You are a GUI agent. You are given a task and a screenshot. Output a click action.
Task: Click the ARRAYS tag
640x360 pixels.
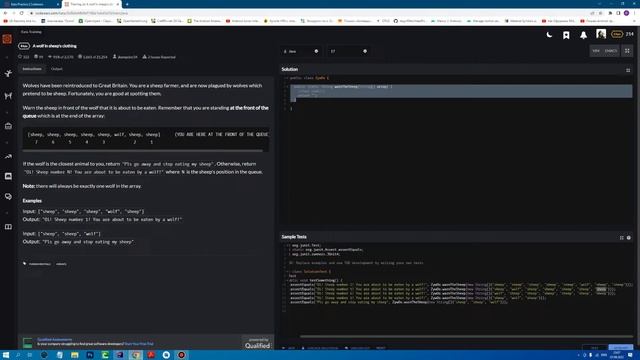pyautogui.click(x=61, y=264)
